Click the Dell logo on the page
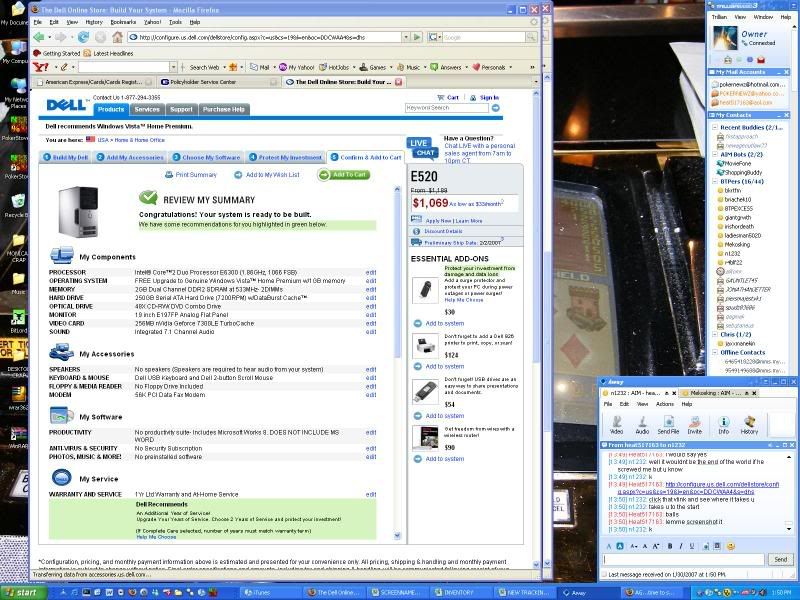Image resolution: width=800 pixels, height=600 pixels. [66, 105]
